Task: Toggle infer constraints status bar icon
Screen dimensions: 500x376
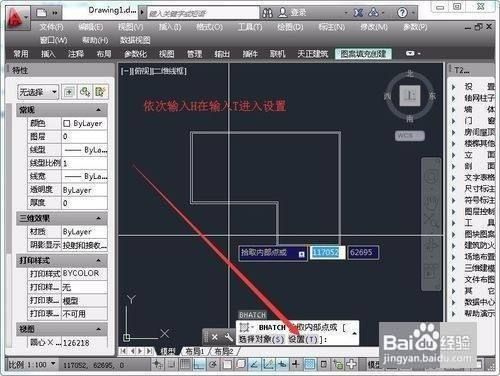Action: coord(157,364)
